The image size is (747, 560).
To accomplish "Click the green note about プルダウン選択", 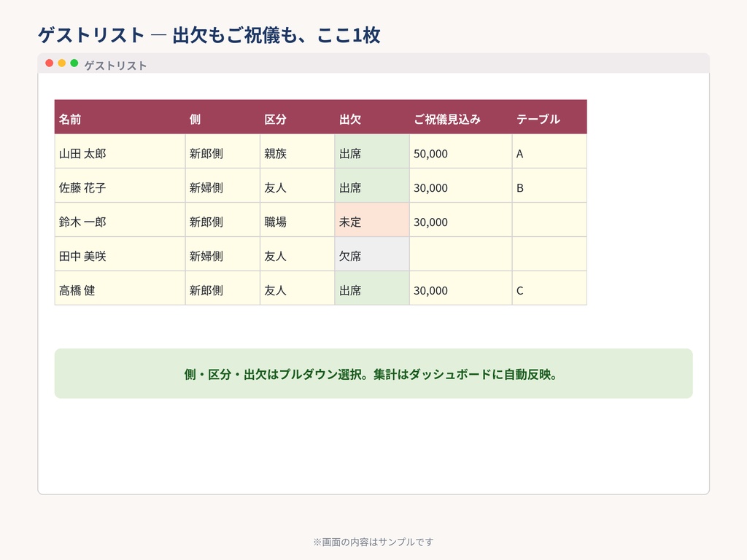I will [x=373, y=373].
